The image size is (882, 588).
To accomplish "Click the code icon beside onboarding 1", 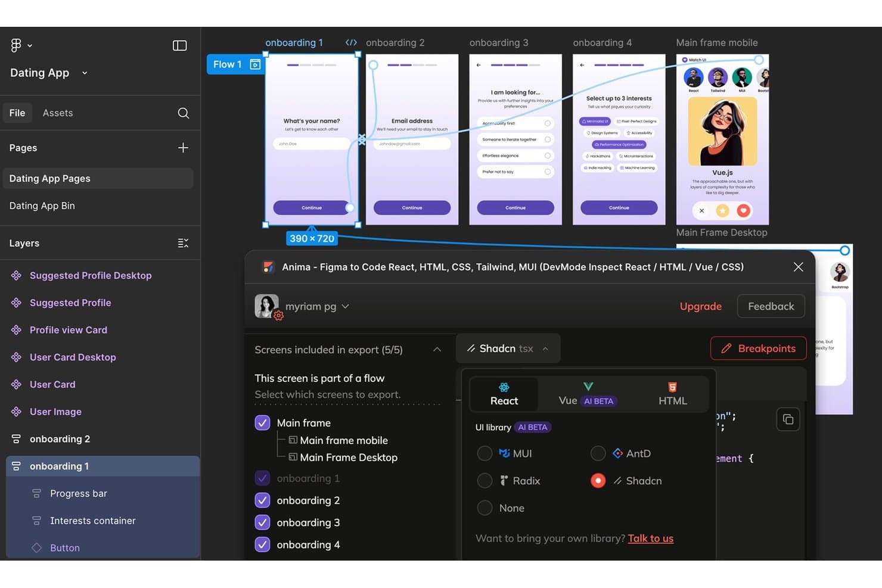I will click(351, 43).
